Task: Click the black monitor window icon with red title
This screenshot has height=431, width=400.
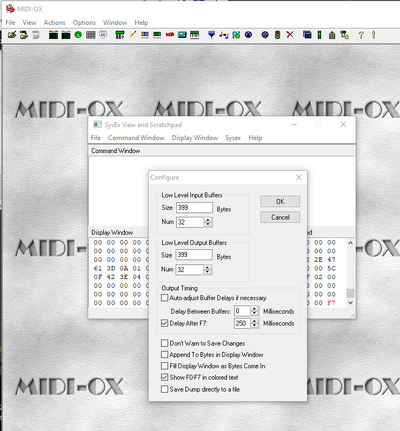Action: coord(53,35)
